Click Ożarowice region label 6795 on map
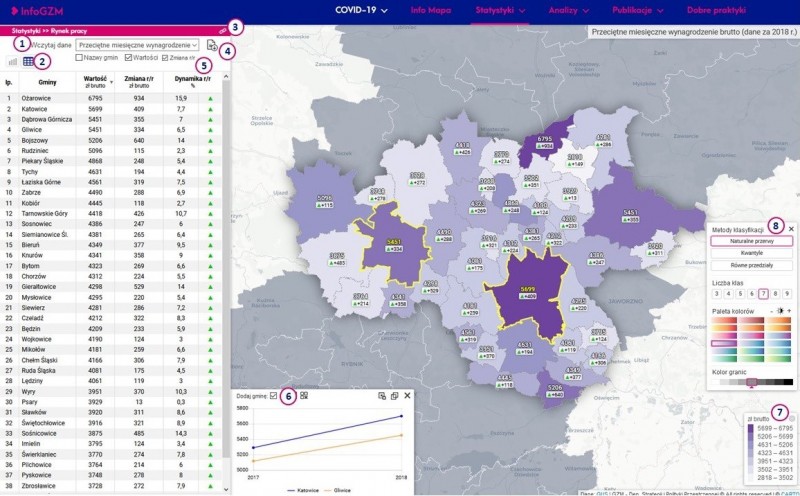 click(544, 139)
